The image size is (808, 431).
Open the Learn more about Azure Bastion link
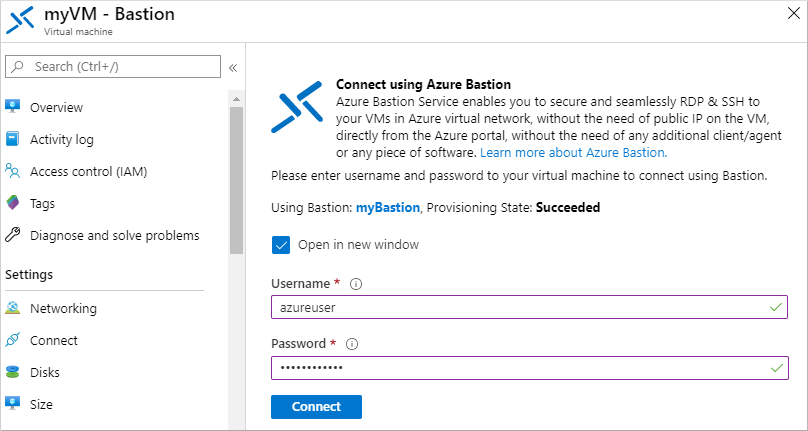(573, 153)
